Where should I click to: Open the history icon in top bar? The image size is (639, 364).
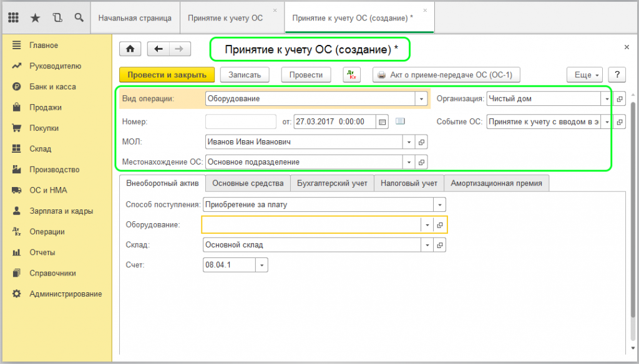coord(57,18)
